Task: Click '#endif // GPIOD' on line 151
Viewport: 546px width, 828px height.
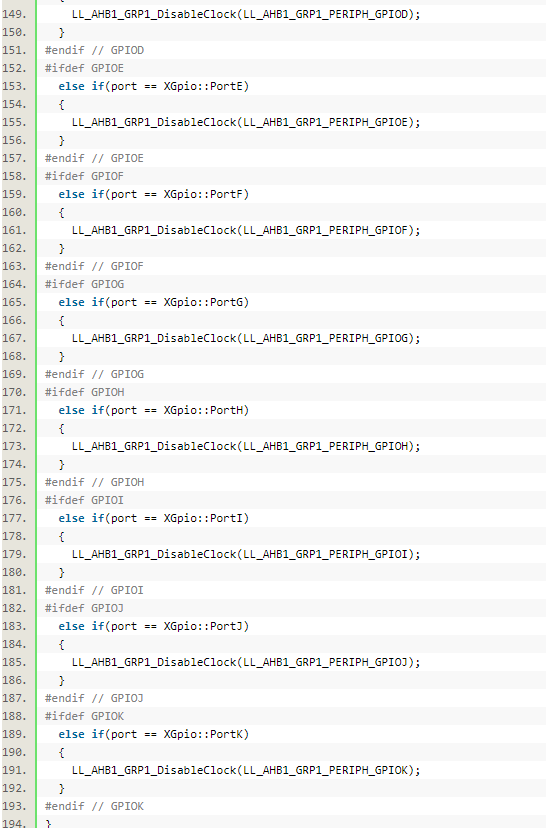Action: (95, 50)
